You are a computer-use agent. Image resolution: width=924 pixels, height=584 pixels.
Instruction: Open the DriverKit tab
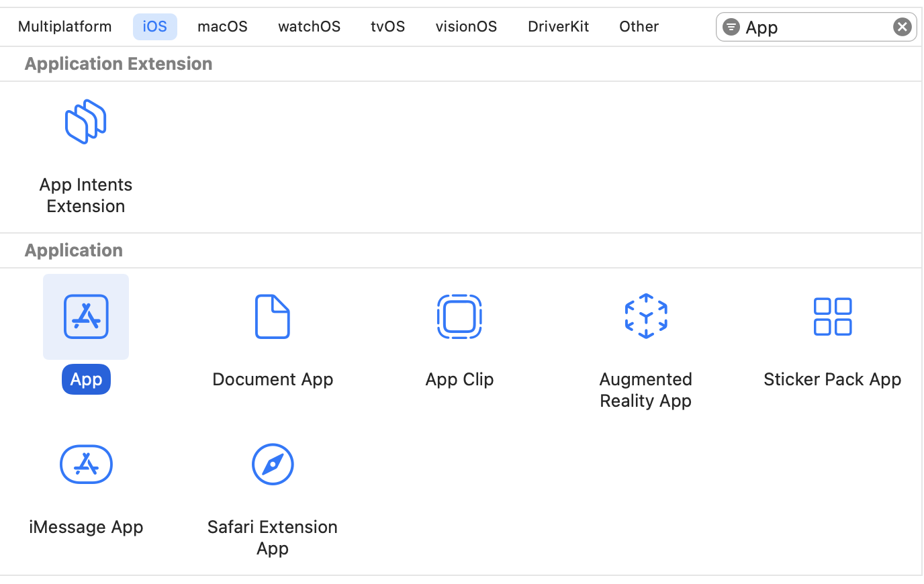pos(559,27)
